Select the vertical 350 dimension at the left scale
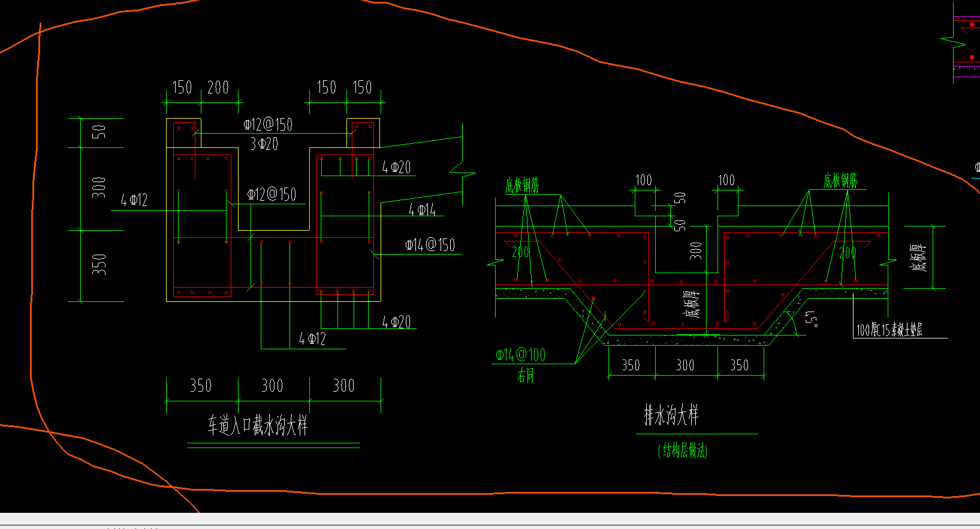980x529 pixels. tap(99, 264)
